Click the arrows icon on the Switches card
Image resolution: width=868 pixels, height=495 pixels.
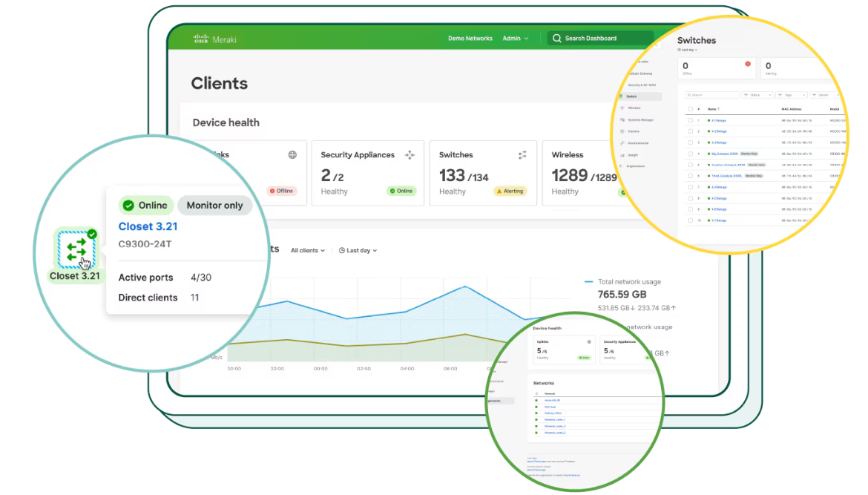522,155
